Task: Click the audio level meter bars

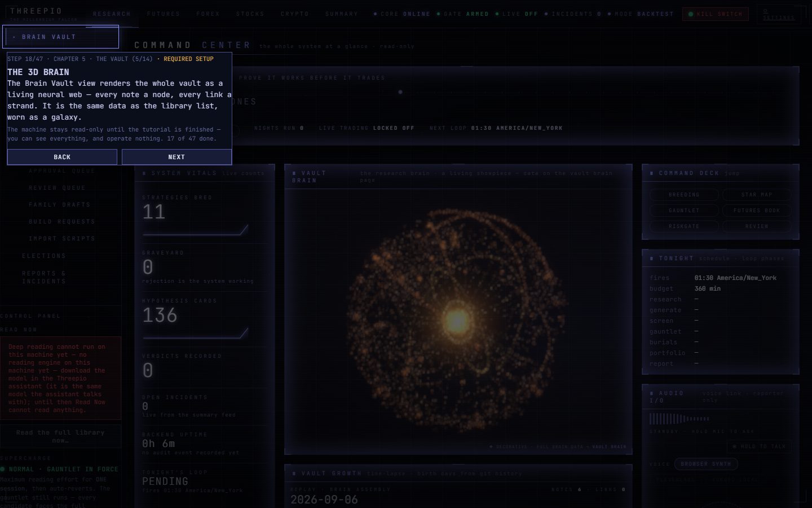Action: 679,419
